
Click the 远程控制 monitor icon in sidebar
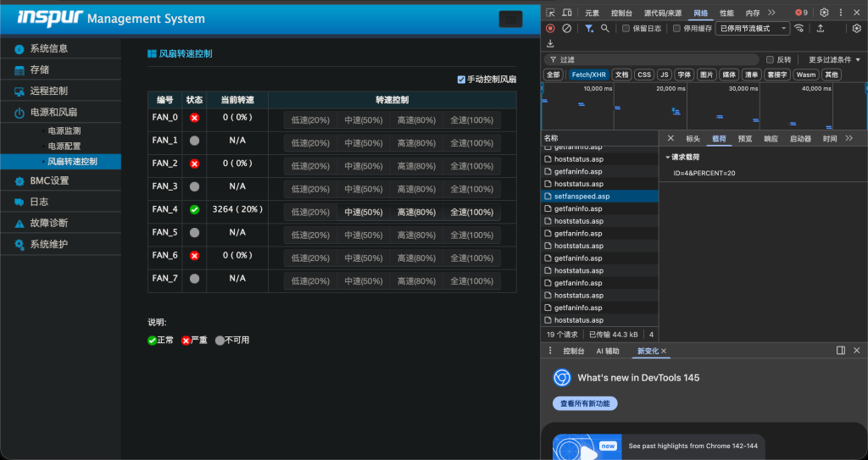pos(19,91)
